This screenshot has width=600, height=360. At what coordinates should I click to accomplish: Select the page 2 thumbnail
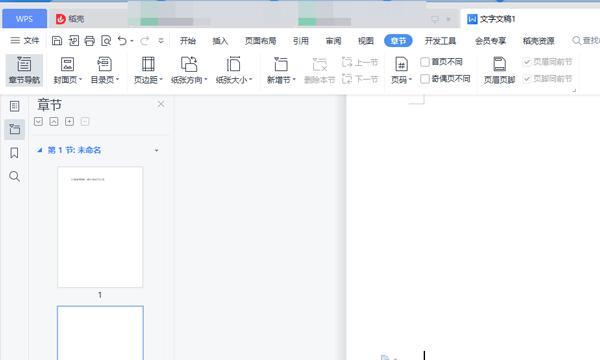click(x=100, y=333)
